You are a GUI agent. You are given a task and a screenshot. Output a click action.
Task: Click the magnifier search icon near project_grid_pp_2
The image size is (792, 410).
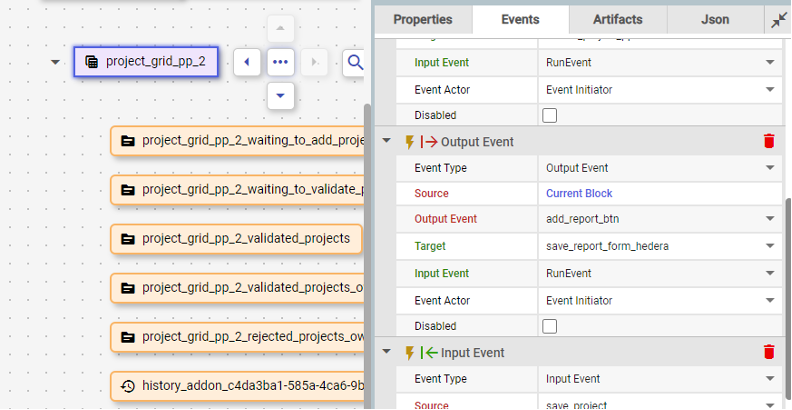click(x=354, y=63)
